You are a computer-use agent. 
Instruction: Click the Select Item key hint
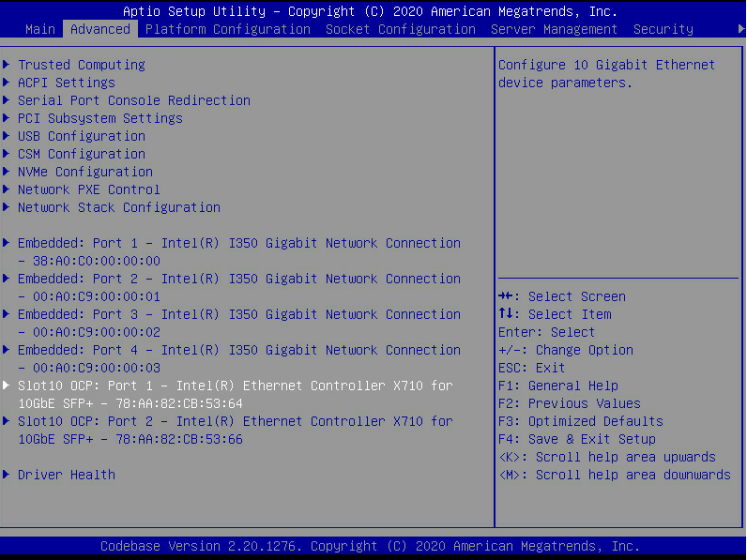pos(555,314)
